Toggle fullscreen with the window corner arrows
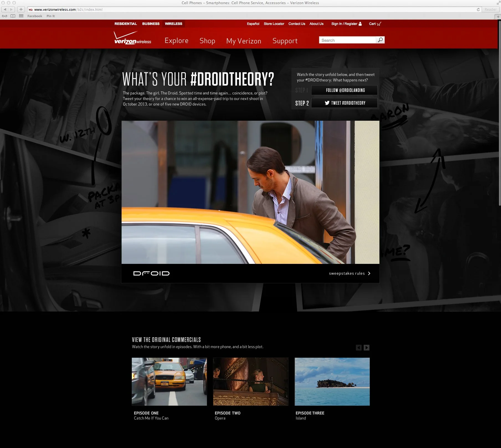Screen dimensions: 501x448 (498, 3)
